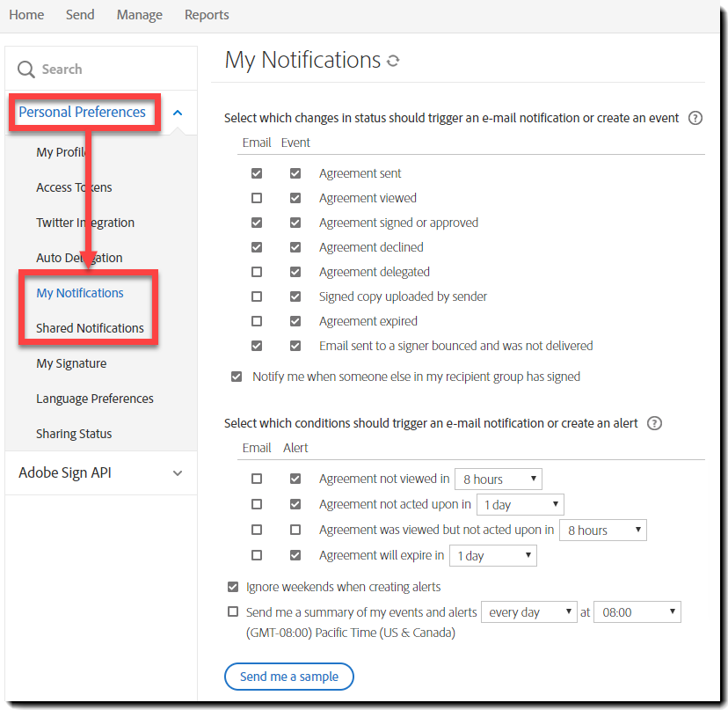
Task: Toggle notify when recipient group member signs
Action: [236, 376]
